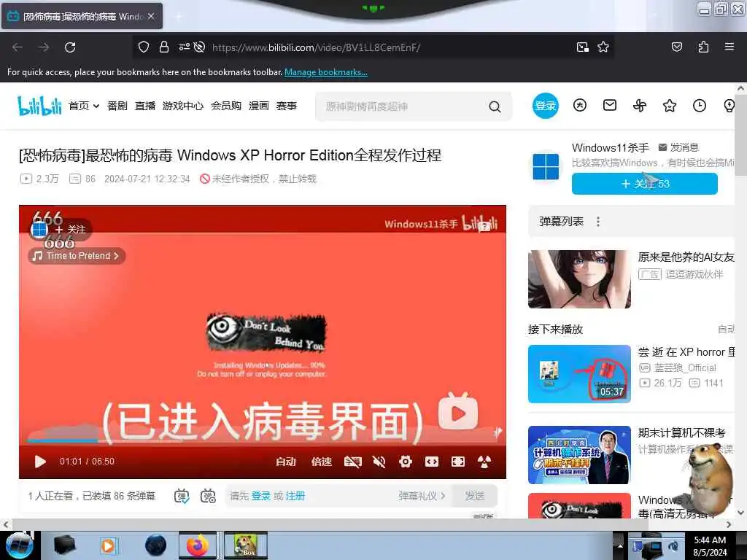This screenshot has width=747, height=560.
Task: Click the Firefox reload page button
Action: click(x=70, y=47)
